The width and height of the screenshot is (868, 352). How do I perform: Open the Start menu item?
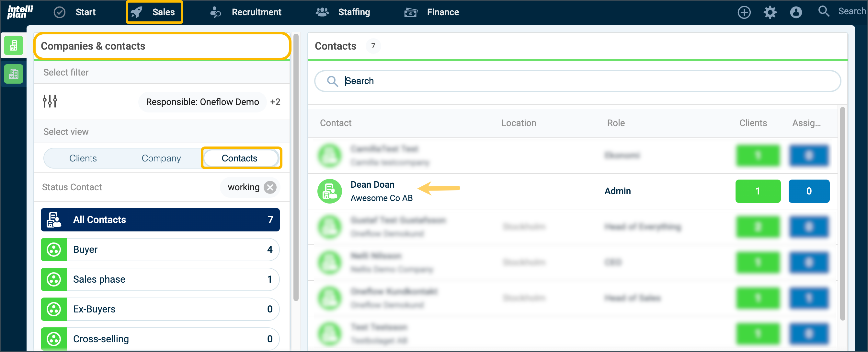pos(85,12)
